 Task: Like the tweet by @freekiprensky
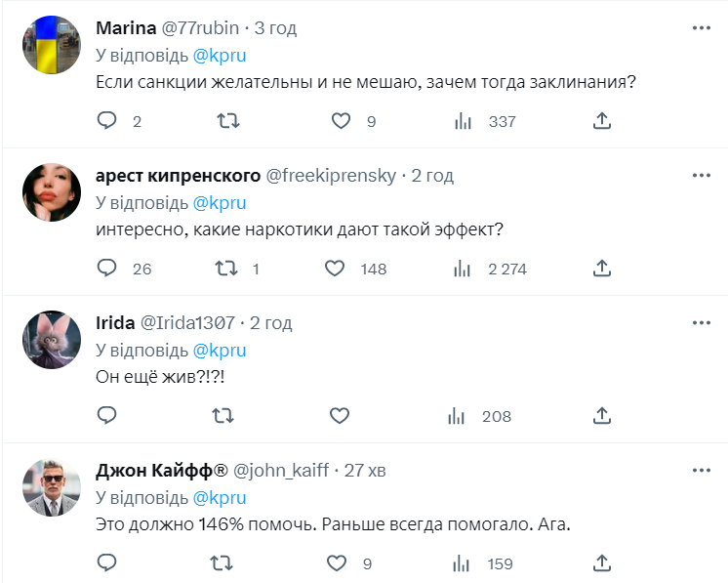[335, 269]
